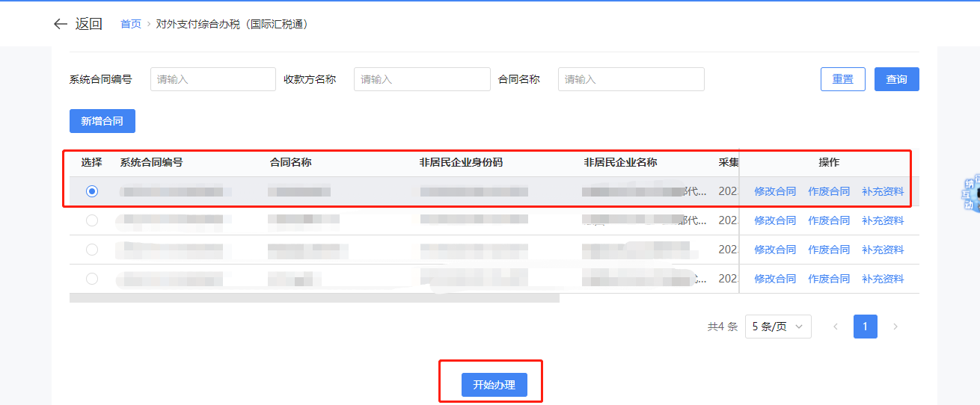Image resolution: width=980 pixels, height=405 pixels.
Task: Click the 首页 breadcrumb link
Action: 131,24
